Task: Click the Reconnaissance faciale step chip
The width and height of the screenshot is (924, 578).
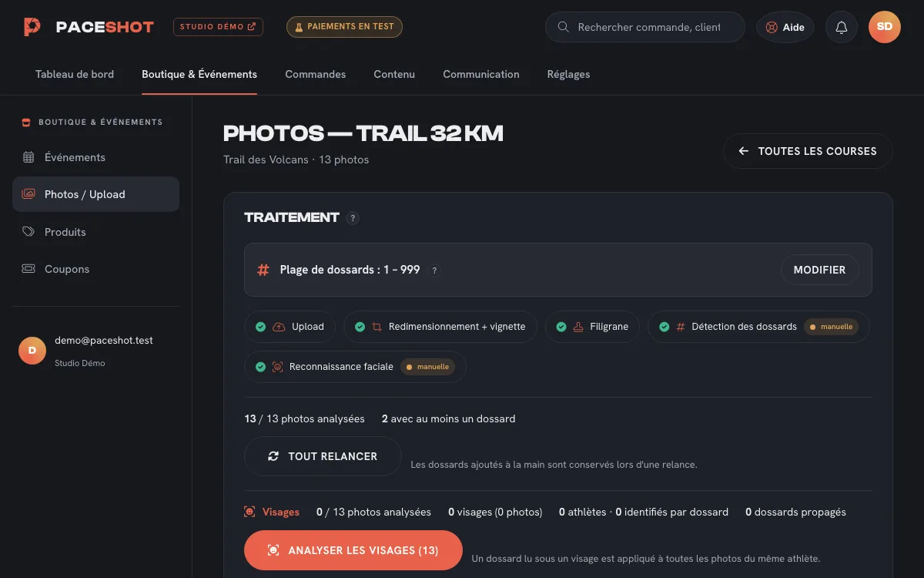Action: click(x=356, y=367)
